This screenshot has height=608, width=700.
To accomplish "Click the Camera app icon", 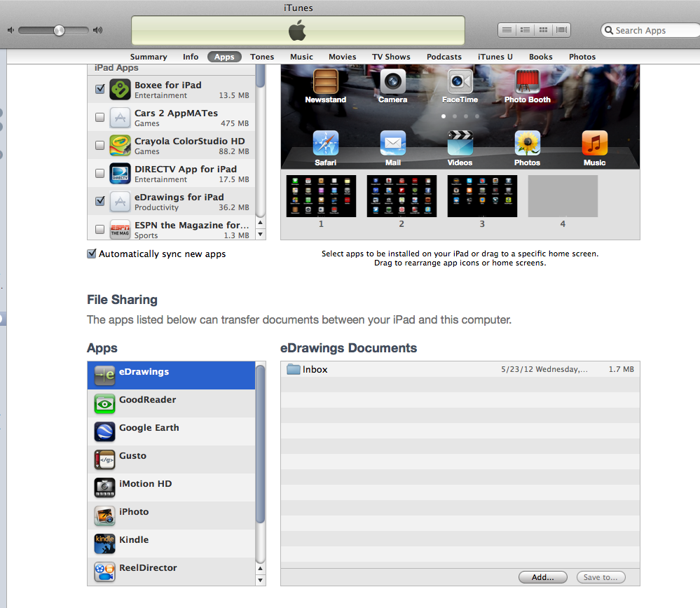I will pyautogui.click(x=393, y=82).
